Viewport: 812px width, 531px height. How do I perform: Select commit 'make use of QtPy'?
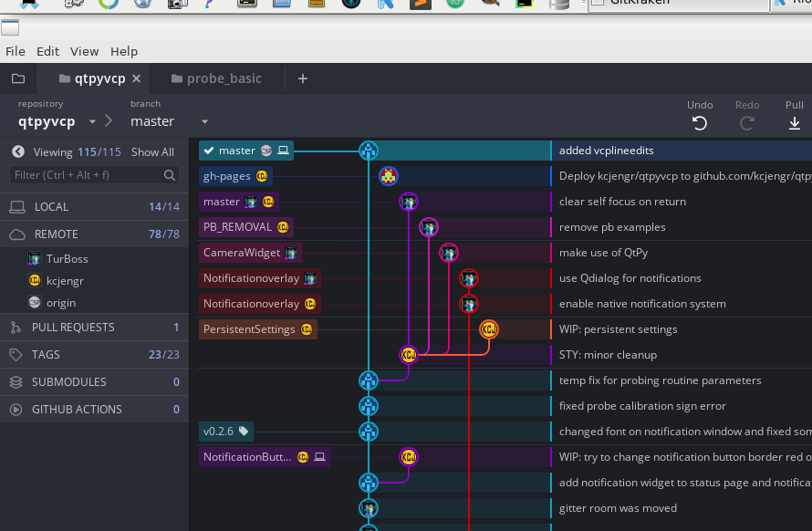tap(603, 253)
